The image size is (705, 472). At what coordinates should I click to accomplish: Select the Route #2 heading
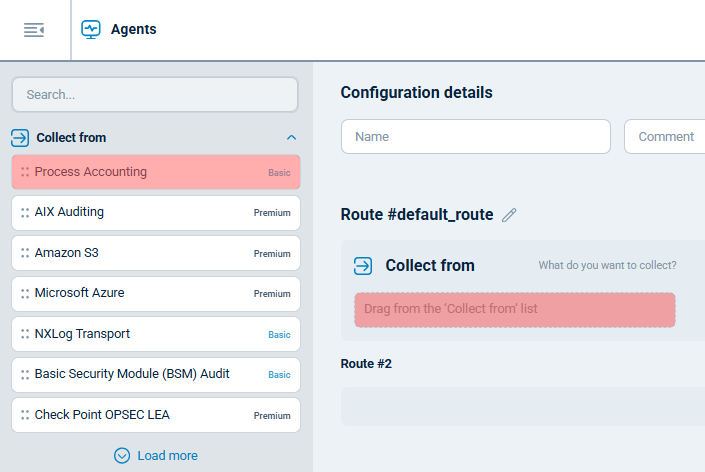[366, 364]
